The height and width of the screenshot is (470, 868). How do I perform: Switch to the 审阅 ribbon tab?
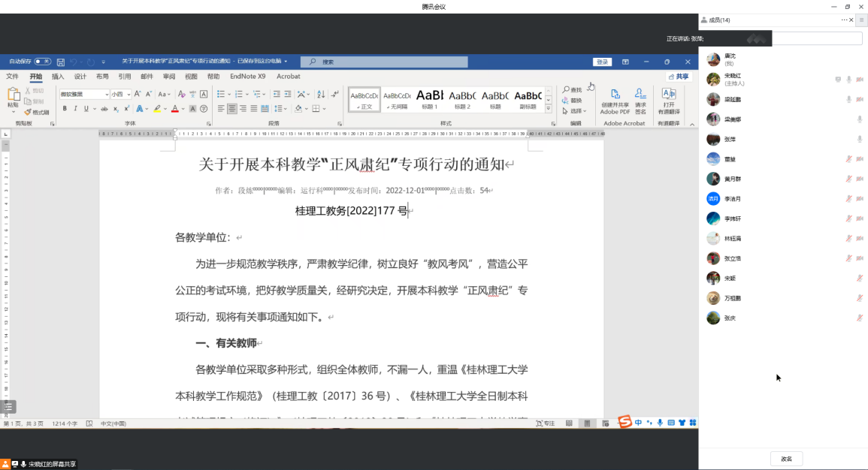pyautogui.click(x=169, y=77)
